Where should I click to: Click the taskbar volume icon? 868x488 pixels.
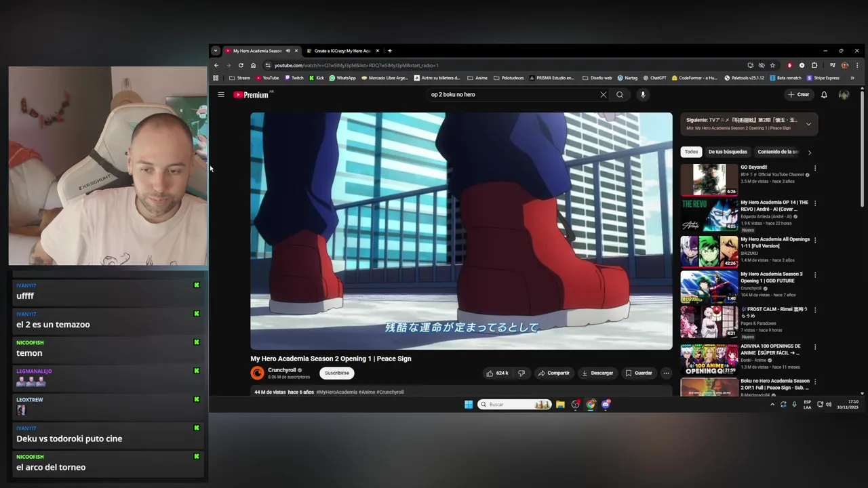829,405
